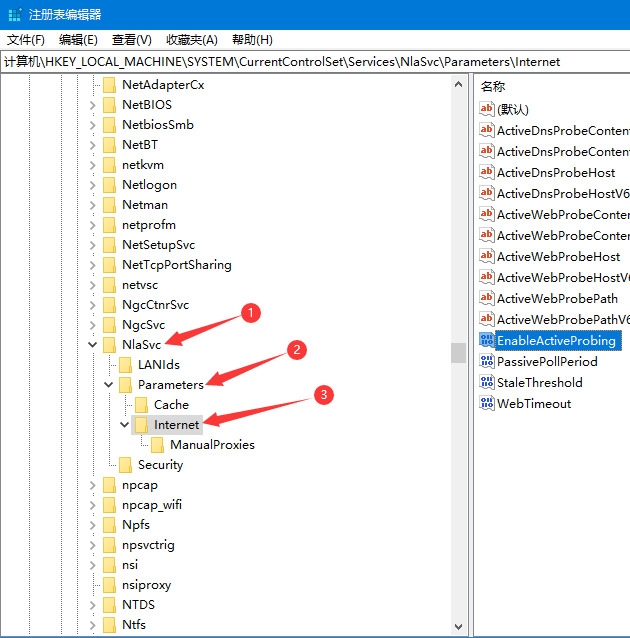Click the Registry Editor title bar icon
This screenshot has height=638, width=630.
click(13, 14)
